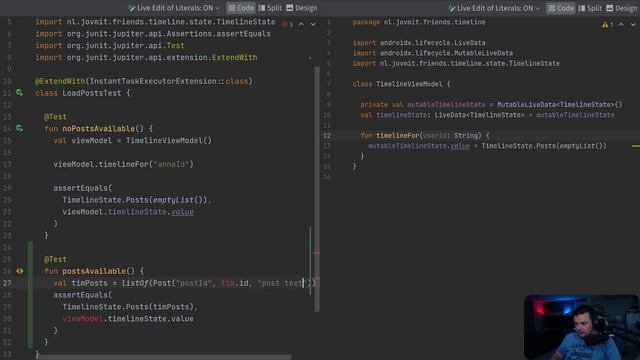Click the noPostsAvailable function name
This screenshot has height=360, width=640.
(98, 129)
